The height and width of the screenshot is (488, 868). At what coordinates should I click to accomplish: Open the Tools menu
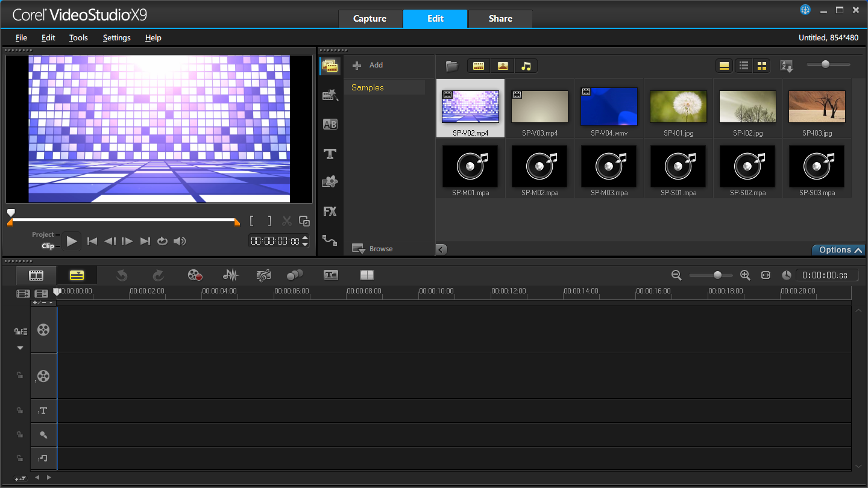(78, 37)
